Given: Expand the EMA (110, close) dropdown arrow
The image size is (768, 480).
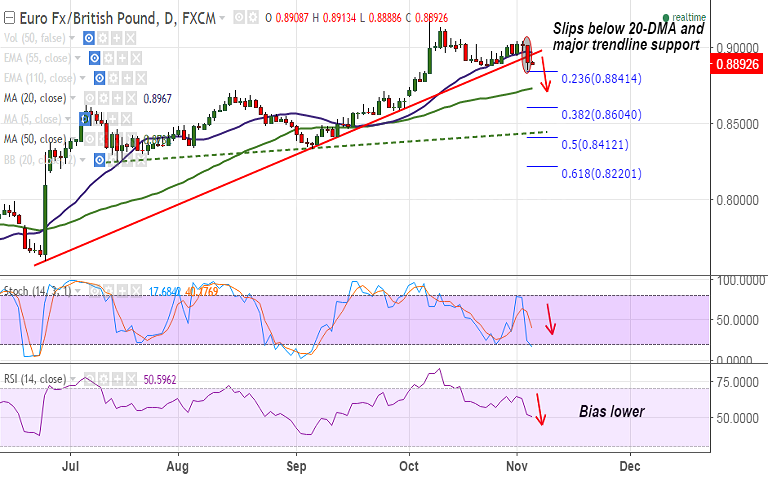Looking at the screenshot, I should [x=83, y=78].
